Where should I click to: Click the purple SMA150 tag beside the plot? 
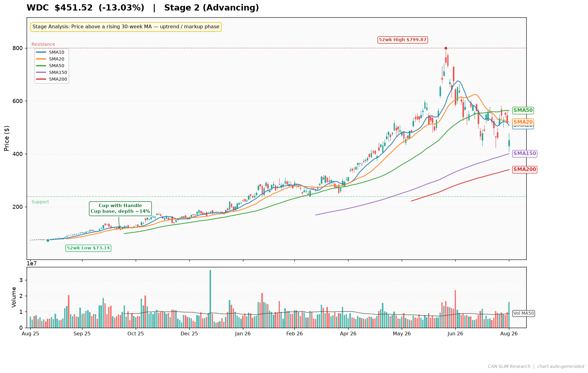524,153
